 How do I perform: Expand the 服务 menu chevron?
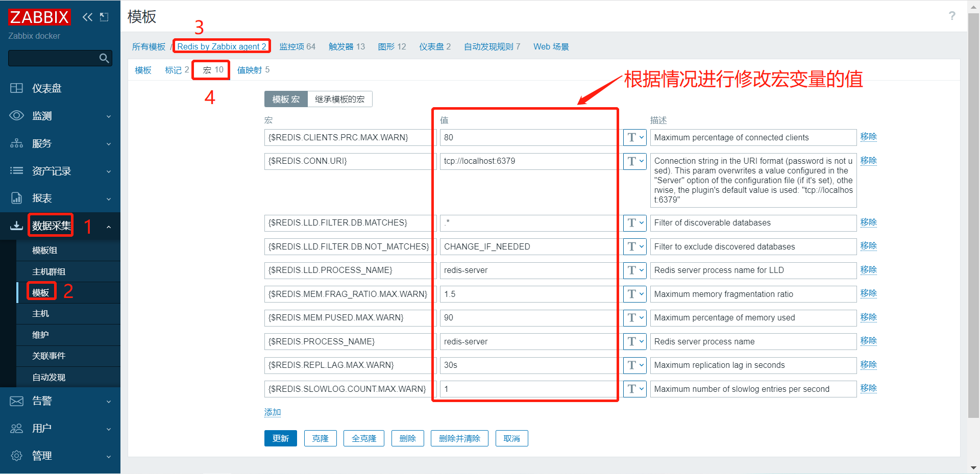[109, 144]
